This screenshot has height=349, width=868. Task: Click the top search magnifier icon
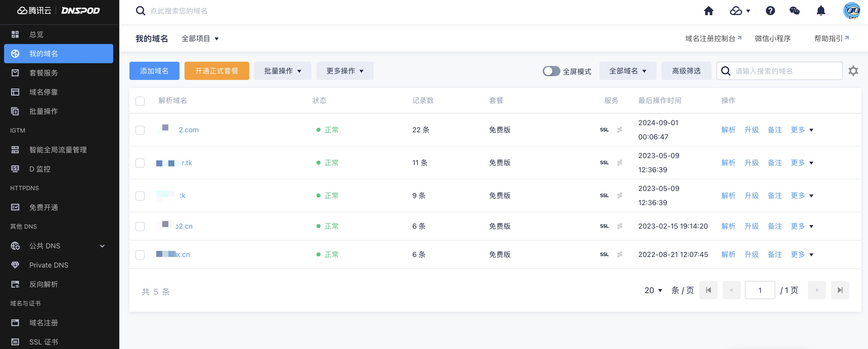coord(141,11)
